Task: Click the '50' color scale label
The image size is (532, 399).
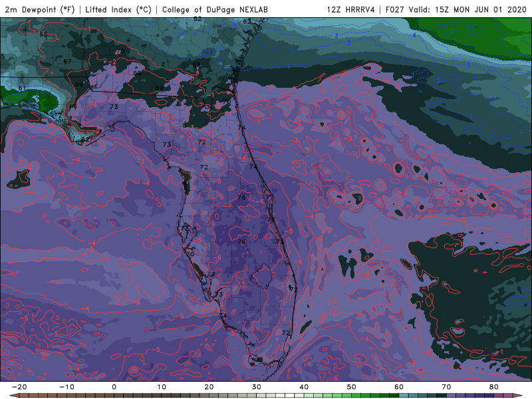Action: pyautogui.click(x=352, y=387)
